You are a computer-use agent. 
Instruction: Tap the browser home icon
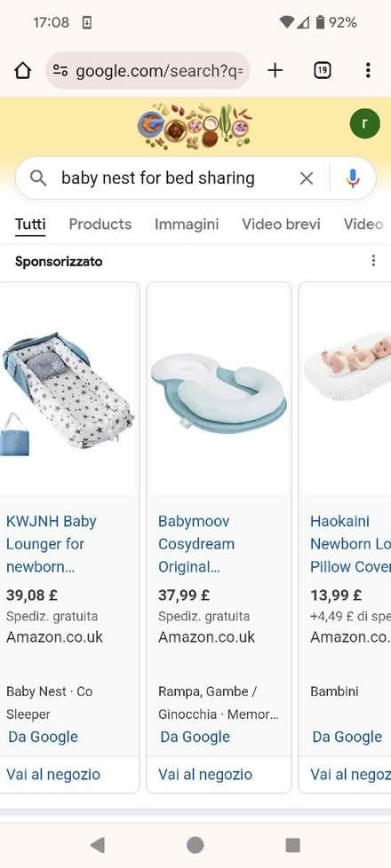[x=22, y=70]
